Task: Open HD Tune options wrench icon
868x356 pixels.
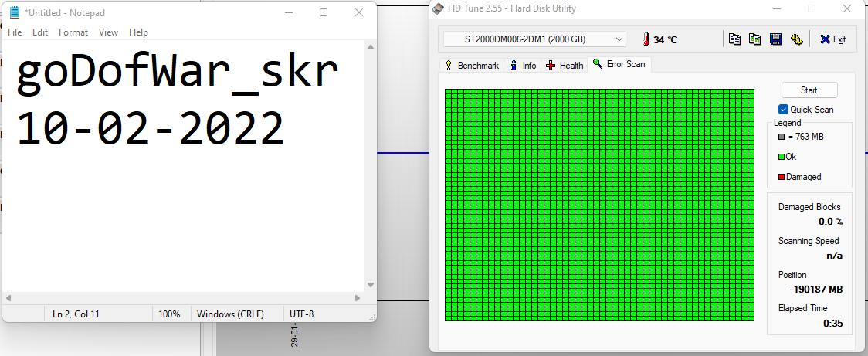Action: (x=797, y=39)
